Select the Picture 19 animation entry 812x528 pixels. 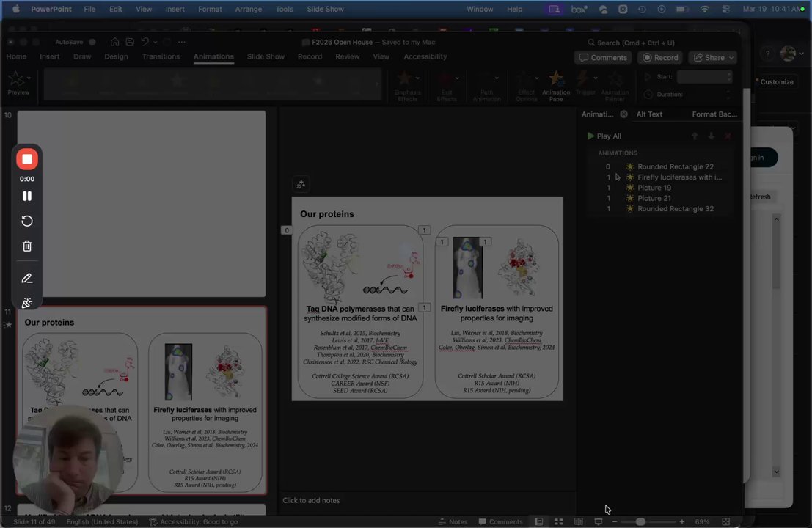[x=654, y=188]
